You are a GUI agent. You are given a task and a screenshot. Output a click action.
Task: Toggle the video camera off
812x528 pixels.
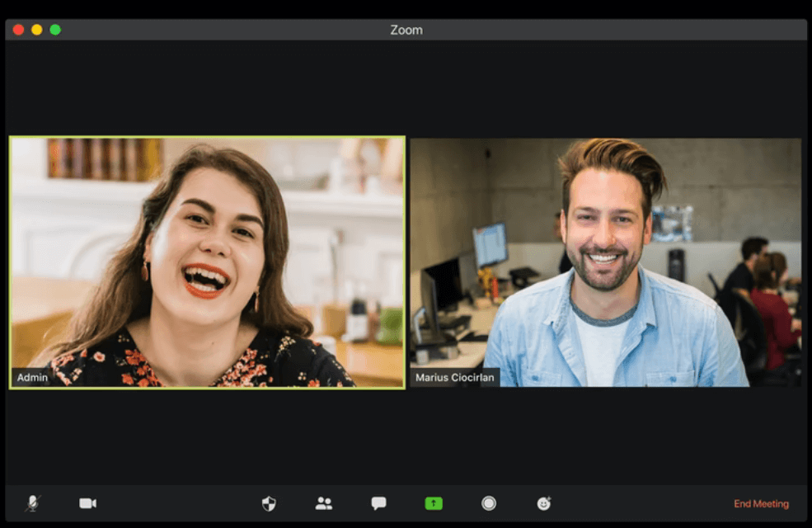[x=87, y=503]
